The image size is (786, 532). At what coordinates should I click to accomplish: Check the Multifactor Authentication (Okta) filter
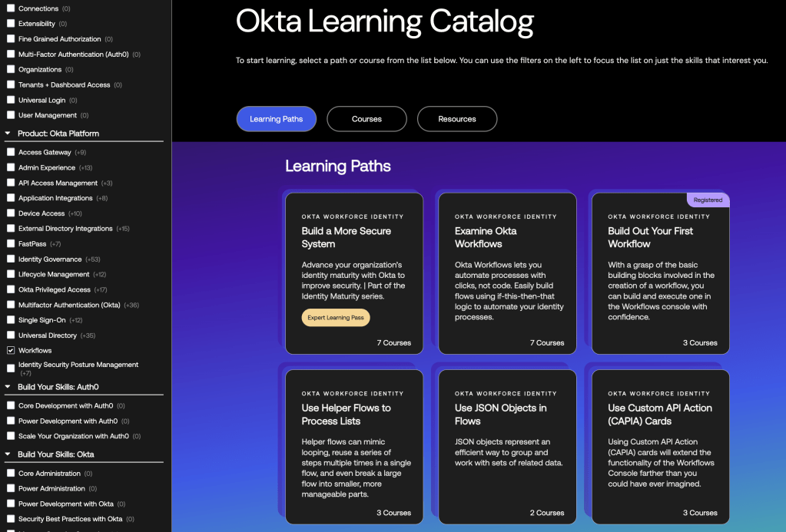10,304
